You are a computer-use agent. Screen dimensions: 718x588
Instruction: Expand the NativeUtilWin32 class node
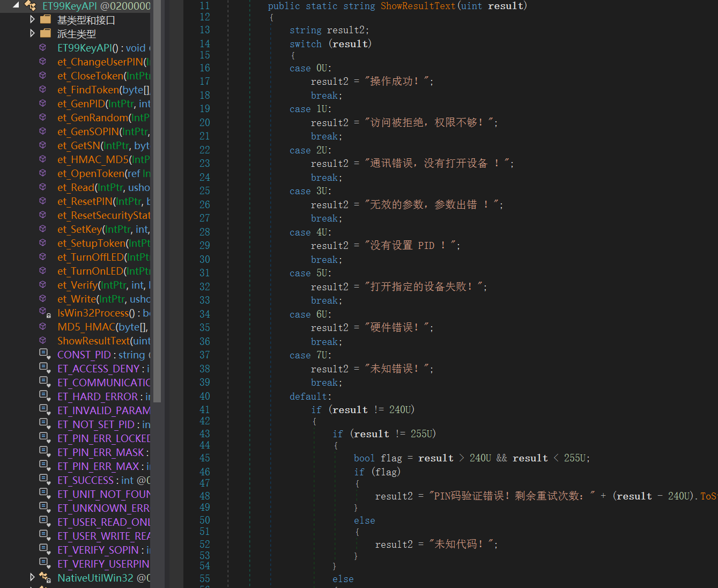click(x=32, y=577)
